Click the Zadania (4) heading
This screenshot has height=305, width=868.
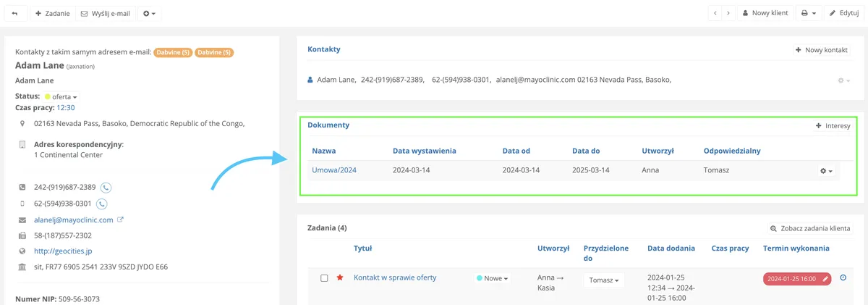tap(327, 227)
